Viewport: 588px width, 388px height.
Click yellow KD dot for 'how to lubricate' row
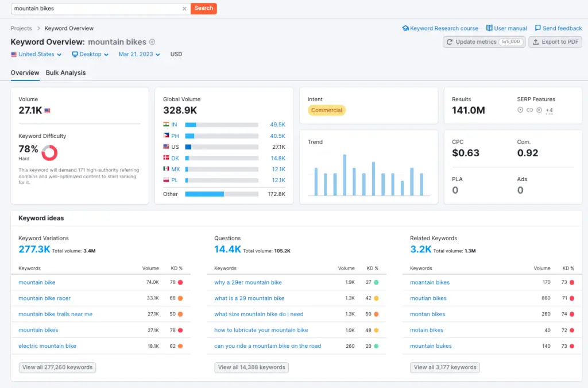coord(376,330)
